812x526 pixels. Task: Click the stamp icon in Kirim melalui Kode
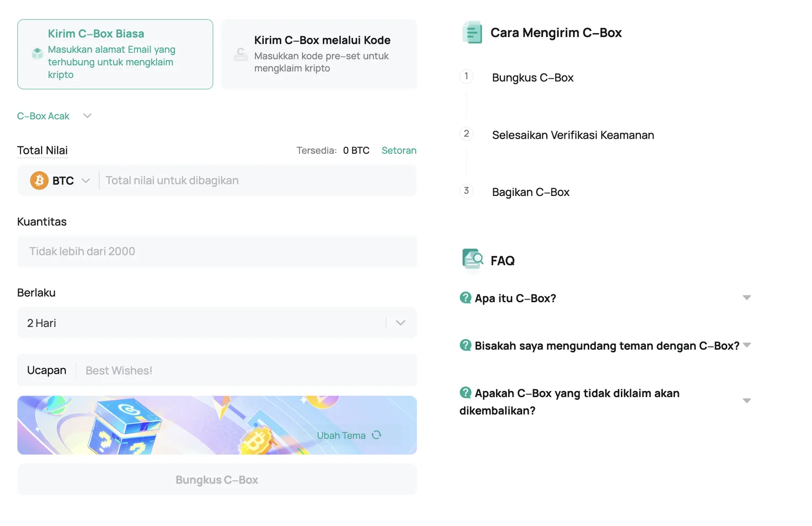coord(241,54)
